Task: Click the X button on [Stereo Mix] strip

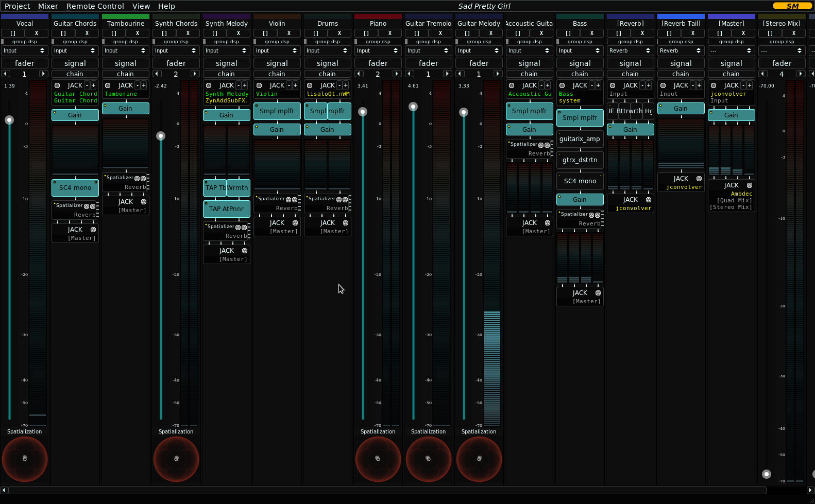Action: point(794,33)
